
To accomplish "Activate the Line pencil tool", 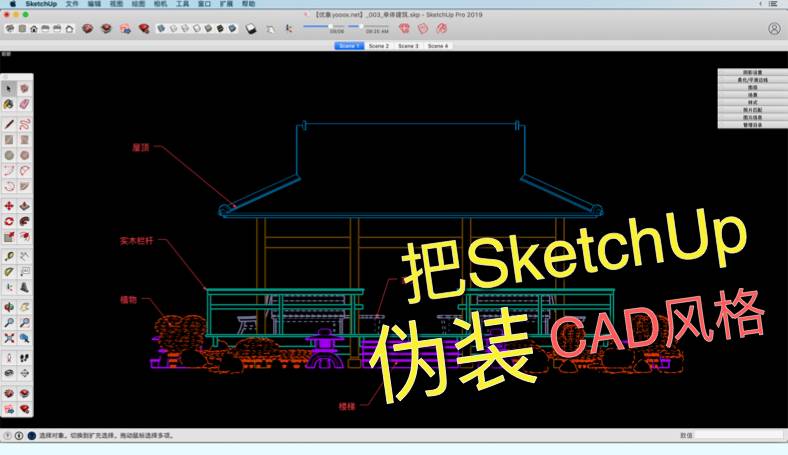I will click(10, 124).
